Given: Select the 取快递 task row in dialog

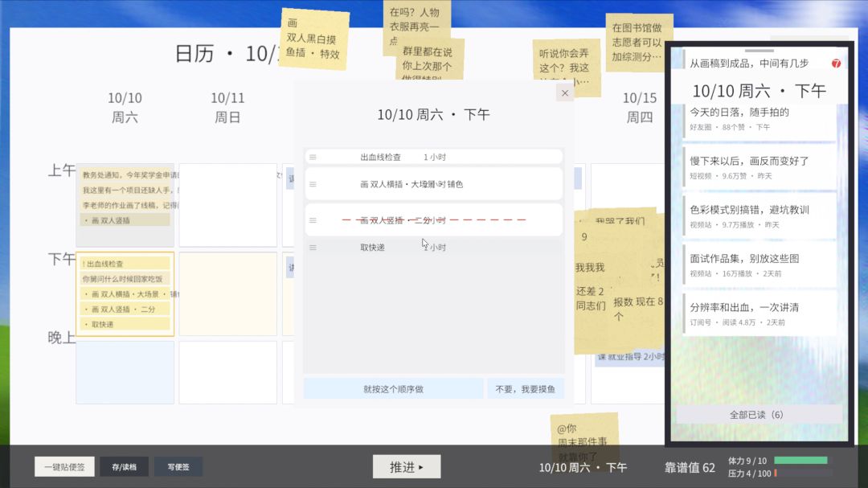Looking at the screenshot, I should point(433,248).
